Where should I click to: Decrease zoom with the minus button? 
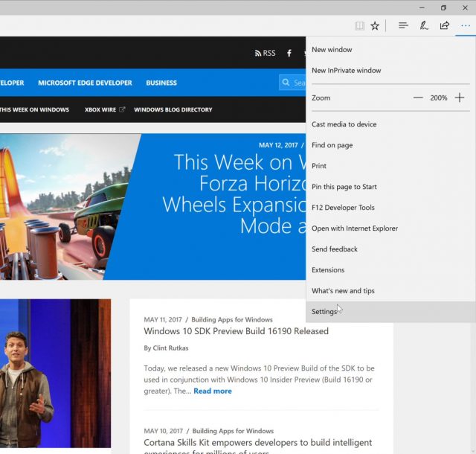418,97
